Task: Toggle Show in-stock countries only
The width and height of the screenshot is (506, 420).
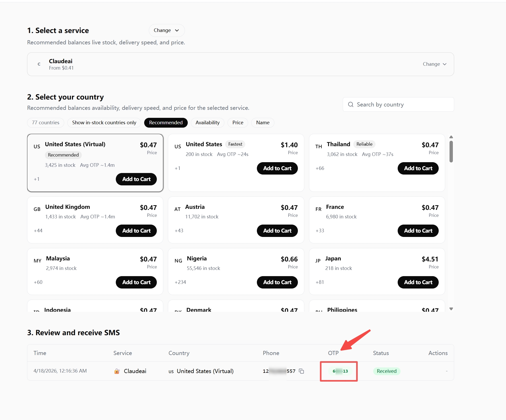Action: [x=104, y=122]
